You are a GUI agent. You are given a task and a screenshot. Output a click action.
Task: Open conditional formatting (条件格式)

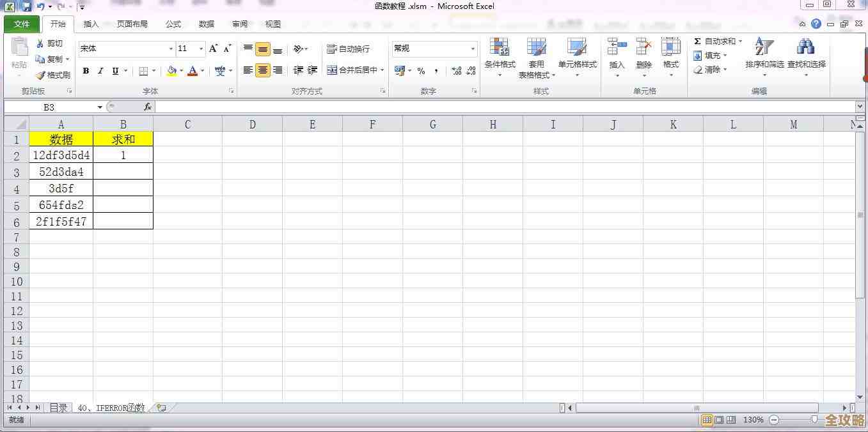[x=500, y=58]
